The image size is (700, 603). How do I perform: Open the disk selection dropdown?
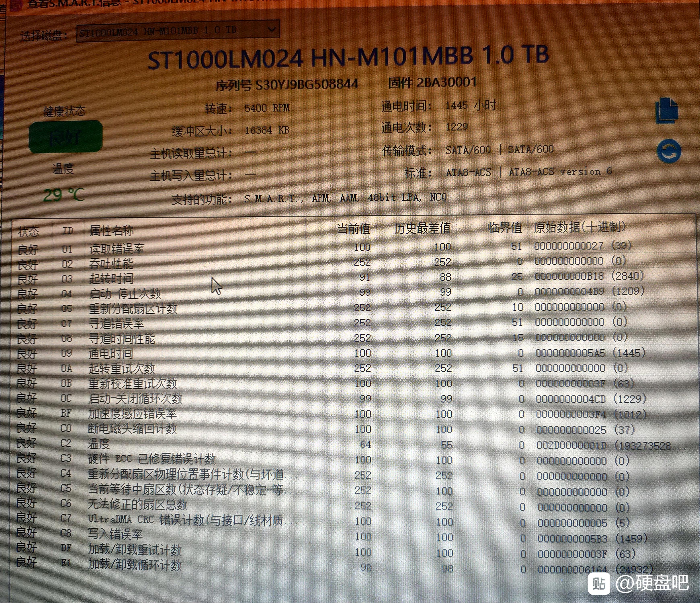pyautogui.click(x=178, y=31)
